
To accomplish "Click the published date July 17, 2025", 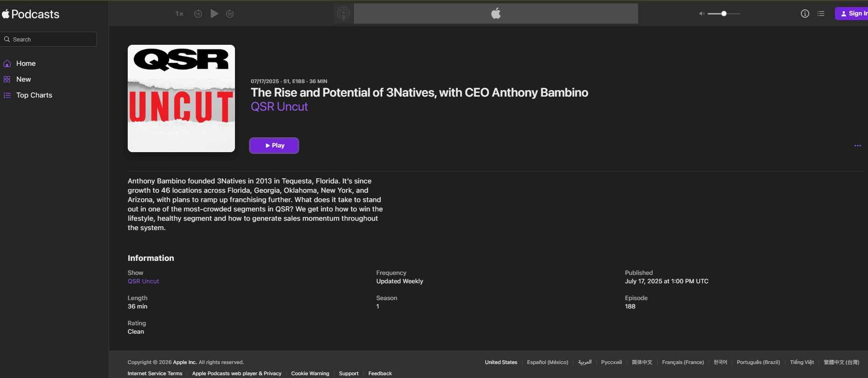I will pyautogui.click(x=667, y=281).
